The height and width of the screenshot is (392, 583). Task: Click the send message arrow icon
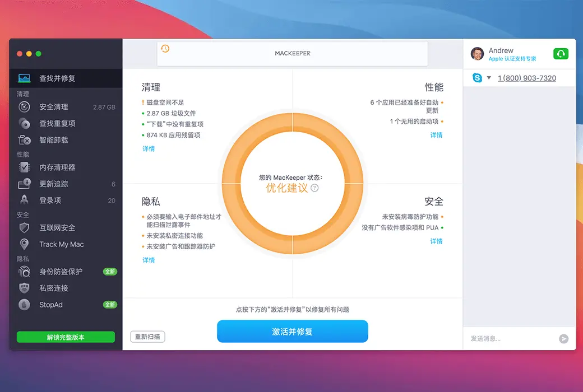(x=564, y=338)
